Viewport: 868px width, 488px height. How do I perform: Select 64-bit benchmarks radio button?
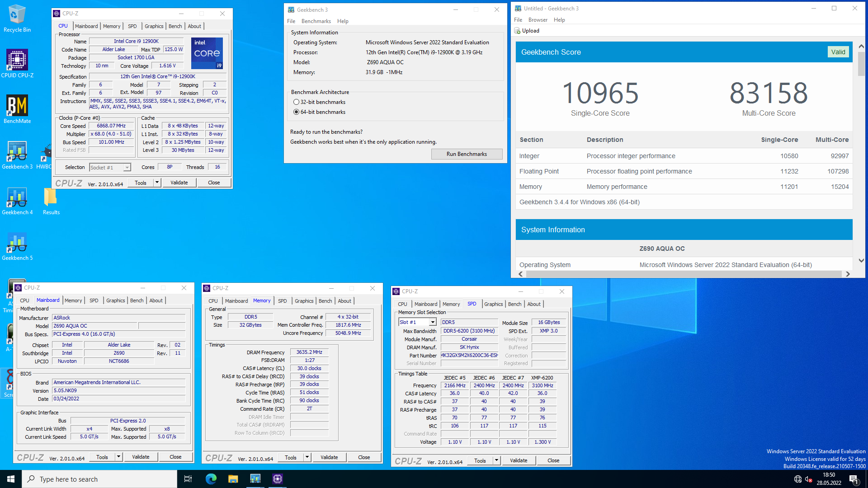tap(297, 112)
